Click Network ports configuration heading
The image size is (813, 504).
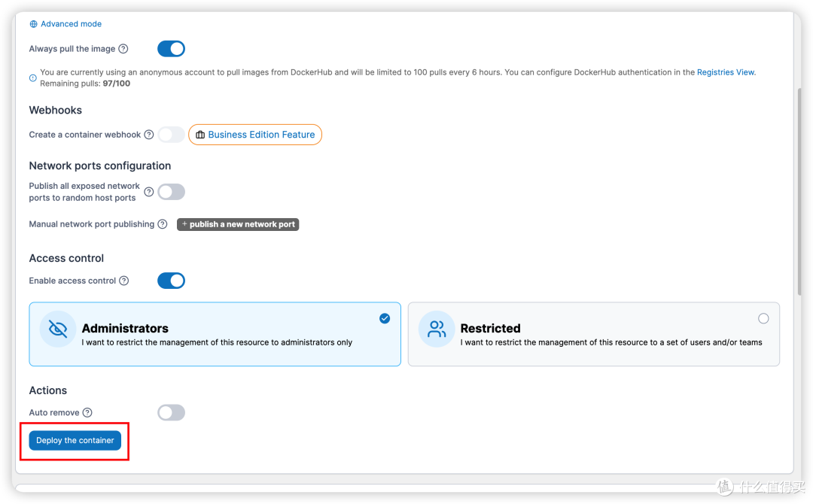coord(100,165)
